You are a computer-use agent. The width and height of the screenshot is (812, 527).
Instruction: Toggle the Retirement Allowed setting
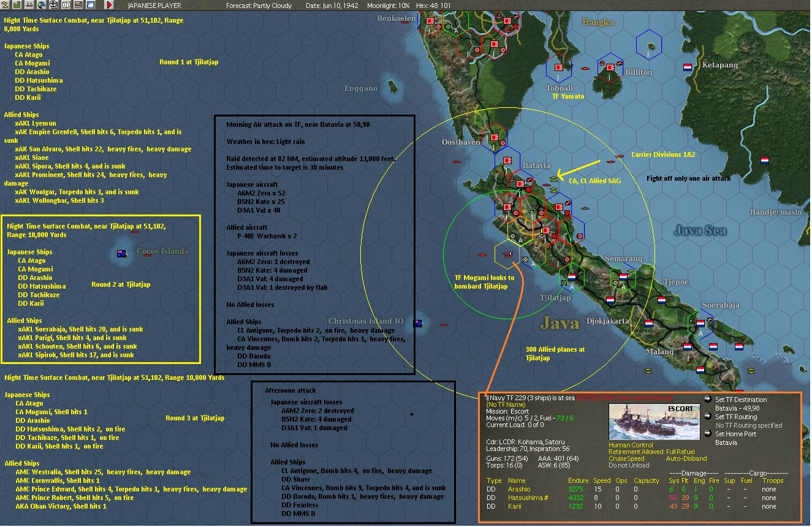[636, 452]
